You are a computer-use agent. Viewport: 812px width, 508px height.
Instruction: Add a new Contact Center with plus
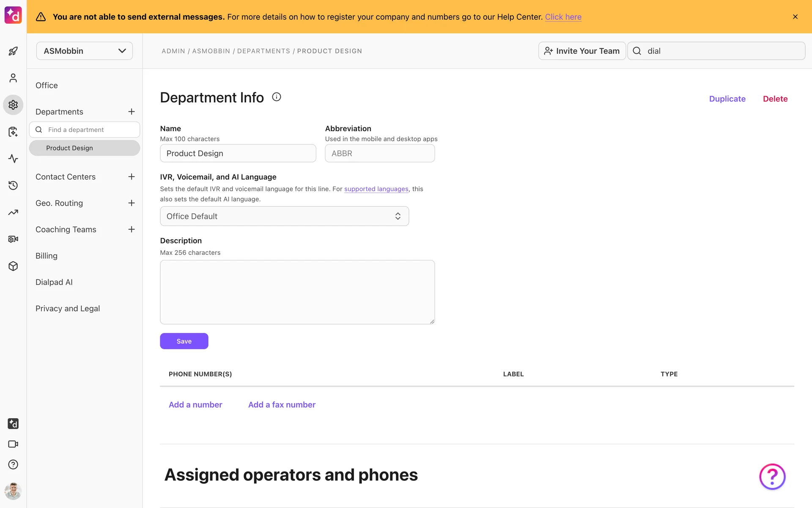point(132,177)
